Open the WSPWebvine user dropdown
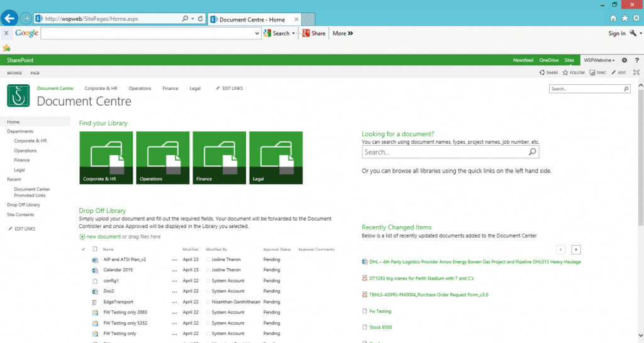This screenshot has height=343, width=644. [x=599, y=60]
